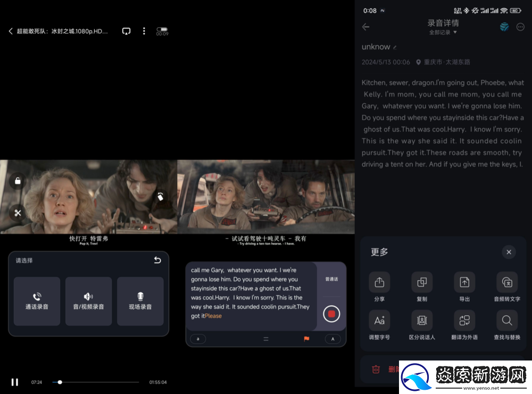The width and height of the screenshot is (532, 394).
Task: Open the three-dot video options menu
Action: [144, 31]
